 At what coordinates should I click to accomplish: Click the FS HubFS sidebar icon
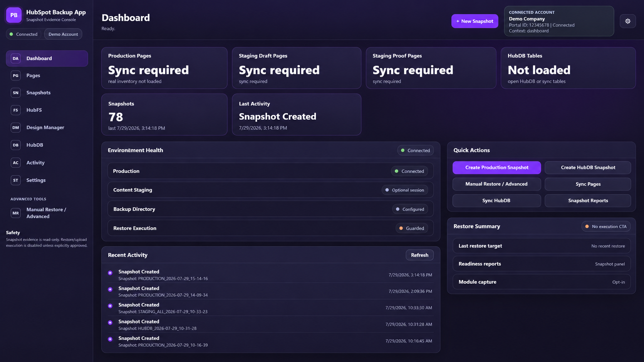click(x=15, y=110)
